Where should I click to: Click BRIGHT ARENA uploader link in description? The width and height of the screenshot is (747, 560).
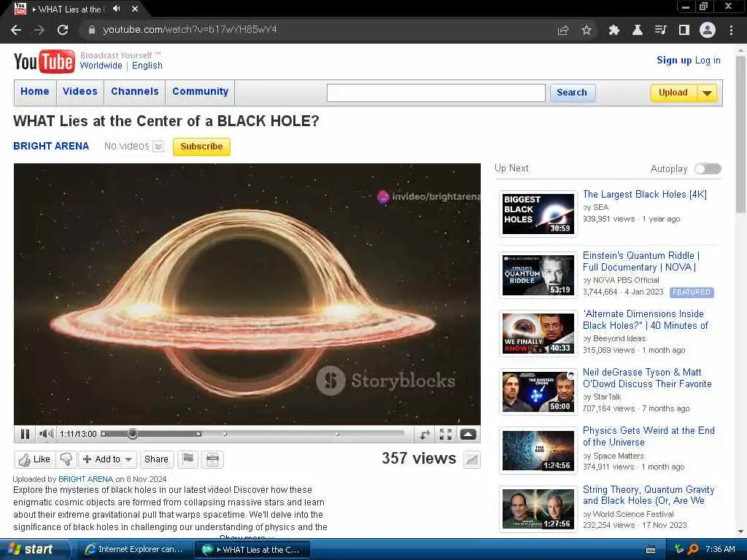point(86,479)
